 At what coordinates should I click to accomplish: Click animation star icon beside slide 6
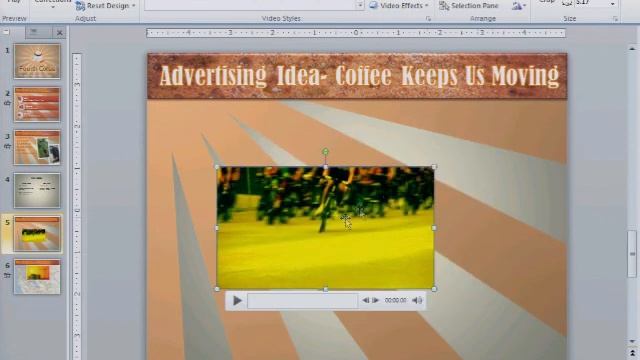[x=7, y=276]
